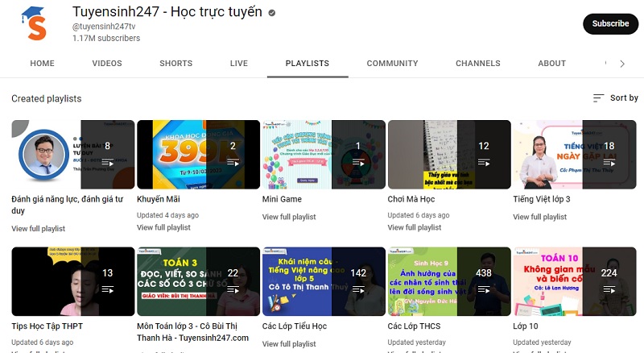Click the Tuyensinh247 channel avatar logo
644x353 pixels.
[36, 24]
